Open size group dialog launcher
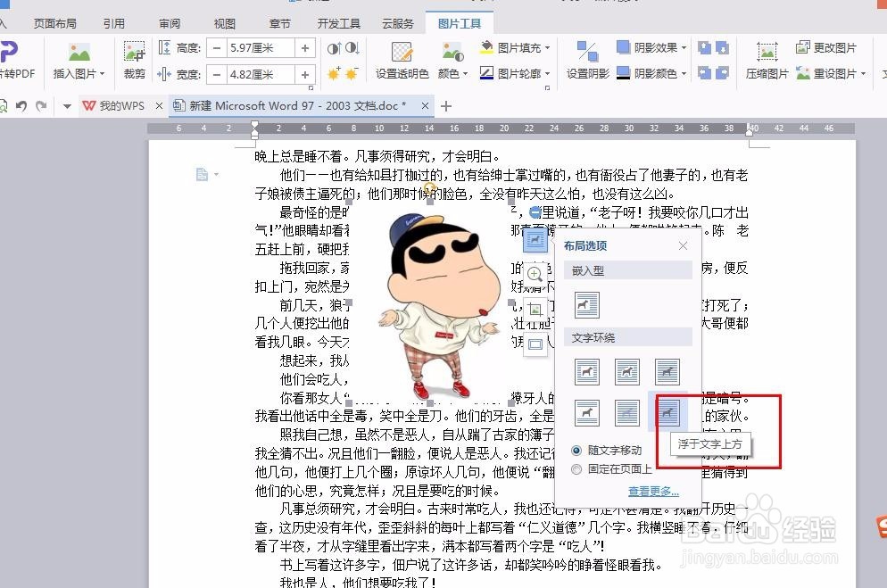The image size is (887, 588). coord(311,87)
